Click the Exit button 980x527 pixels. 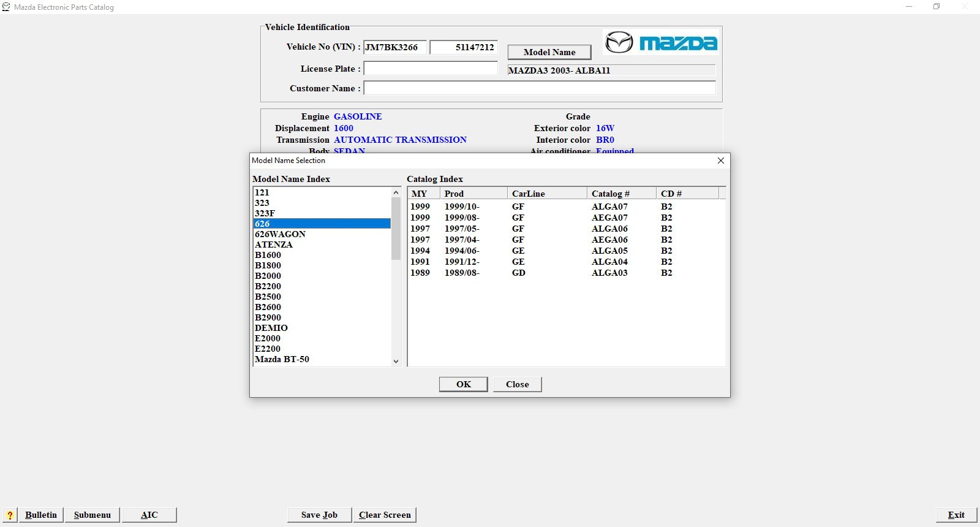coord(956,515)
